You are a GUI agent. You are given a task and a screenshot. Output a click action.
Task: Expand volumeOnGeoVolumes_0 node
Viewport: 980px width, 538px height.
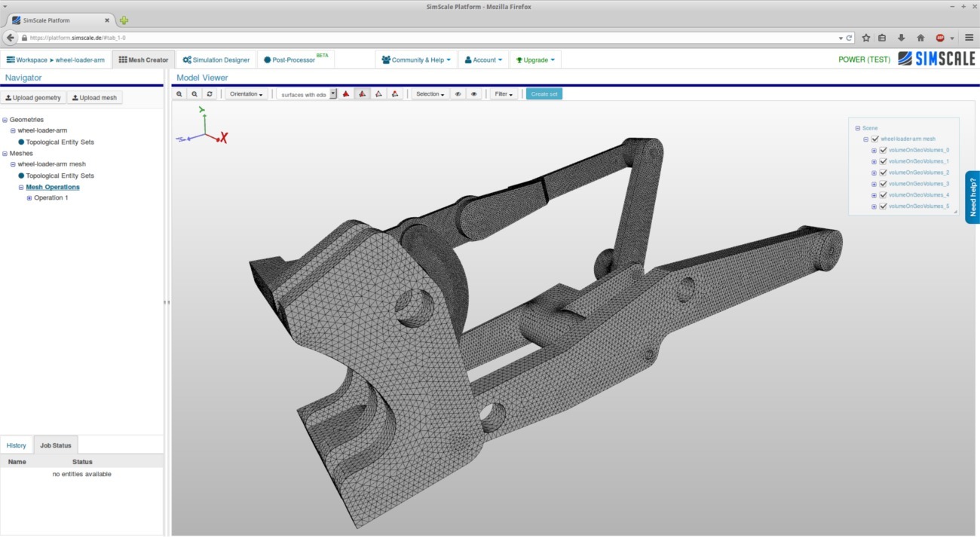[x=874, y=150]
